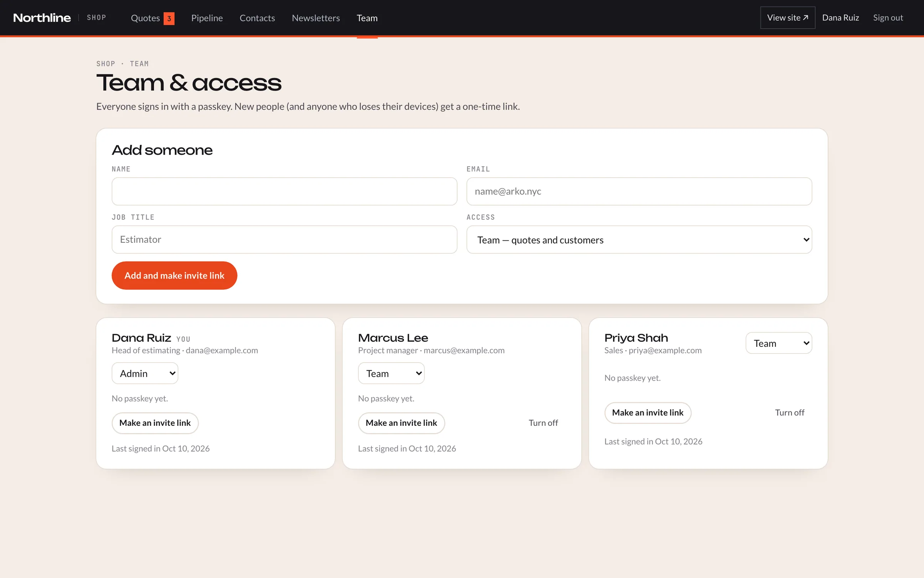This screenshot has width=924, height=578.
Task: Focus the Name input field
Action: coord(285,192)
